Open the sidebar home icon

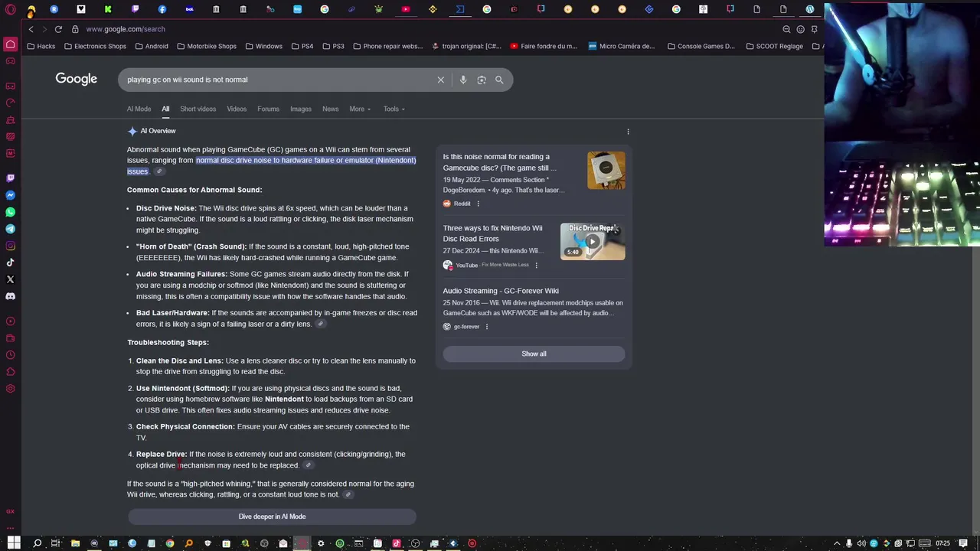11,44
